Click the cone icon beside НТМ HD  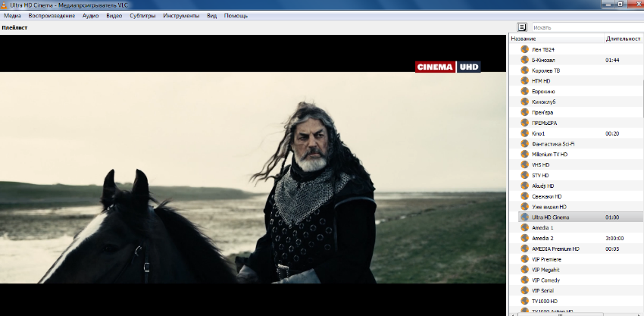524,81
